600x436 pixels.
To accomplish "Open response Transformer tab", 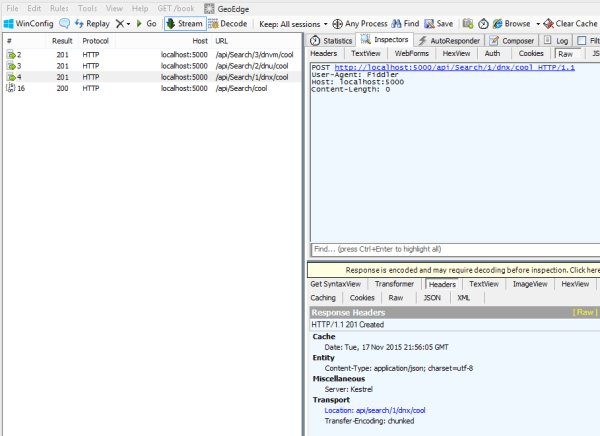I will pos(394,284).
